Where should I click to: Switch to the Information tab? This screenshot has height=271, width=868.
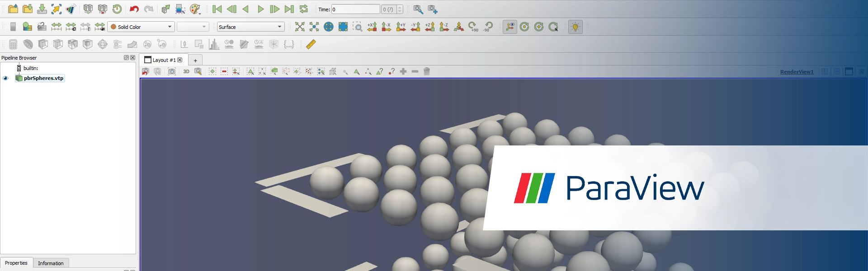click(x=51, y=263)
